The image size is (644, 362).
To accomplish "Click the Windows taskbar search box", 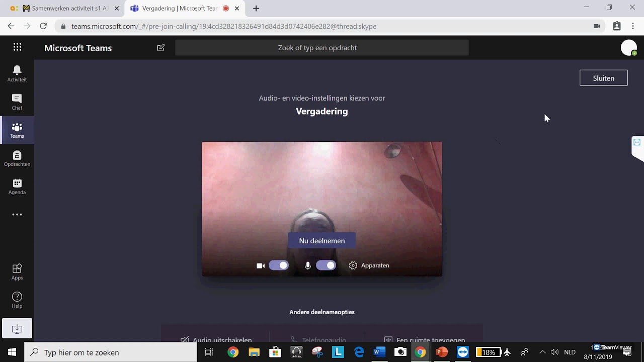I will (111, 352).
